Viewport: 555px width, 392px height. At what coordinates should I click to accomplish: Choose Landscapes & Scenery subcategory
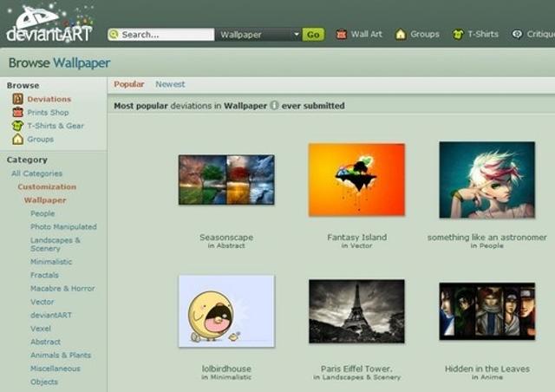tap(55, 245)
